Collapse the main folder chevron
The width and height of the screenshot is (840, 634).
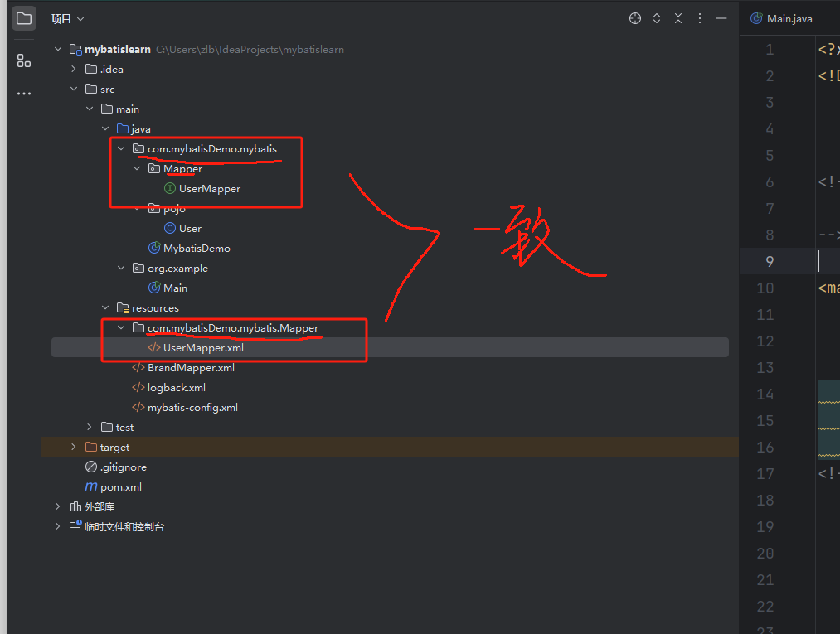pyautogui.click(x=90, y=109)
